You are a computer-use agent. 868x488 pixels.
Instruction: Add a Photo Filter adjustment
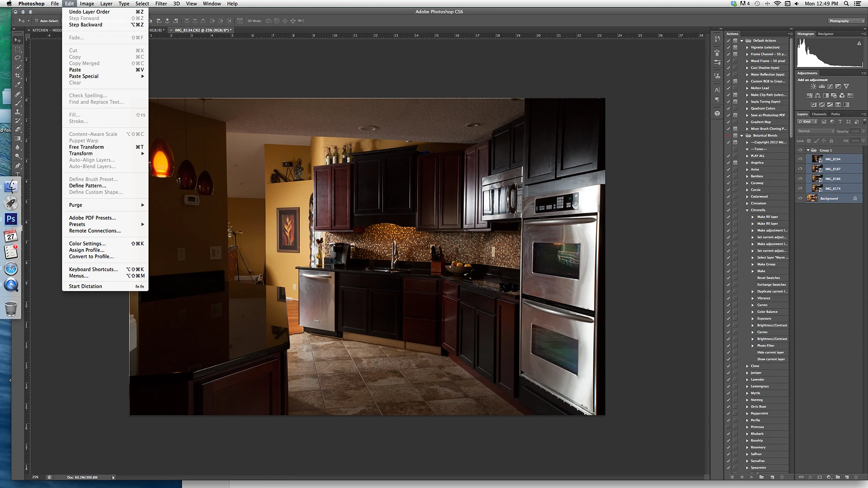pyautogui.click(x=834, y=95)
